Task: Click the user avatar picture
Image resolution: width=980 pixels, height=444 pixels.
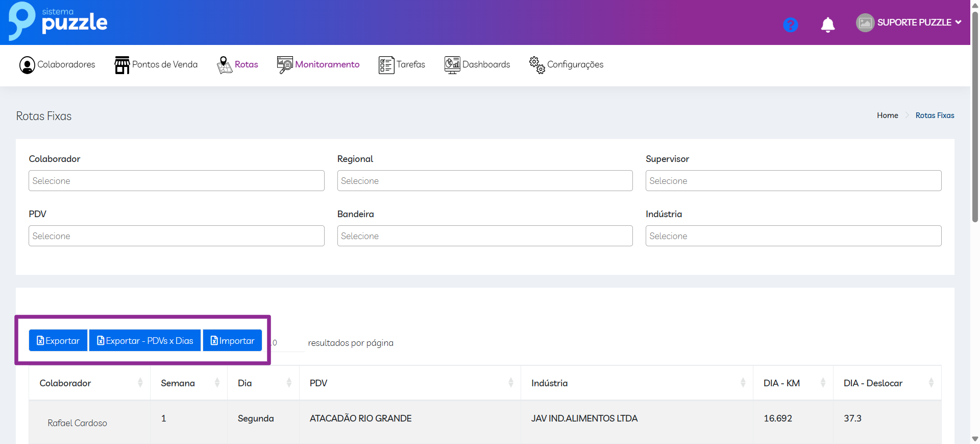Action: (x=865, y=22)
